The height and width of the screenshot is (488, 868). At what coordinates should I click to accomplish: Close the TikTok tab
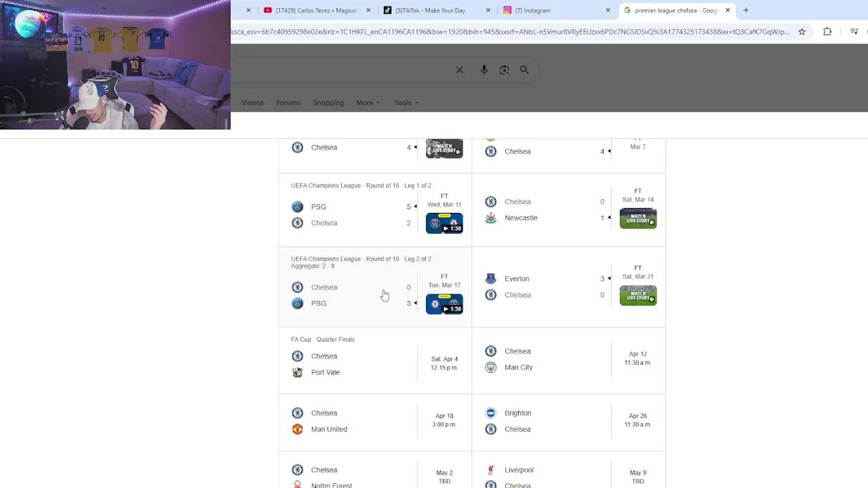tap(489, 10)
